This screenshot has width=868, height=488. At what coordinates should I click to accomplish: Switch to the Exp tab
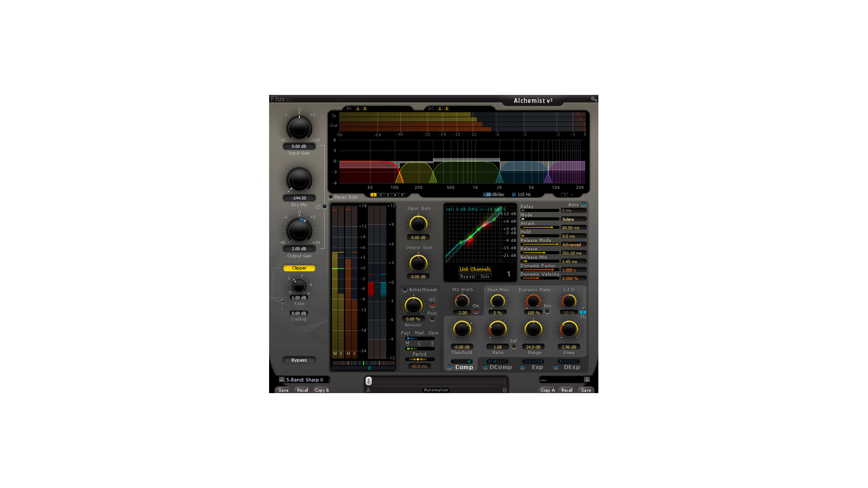537,367
